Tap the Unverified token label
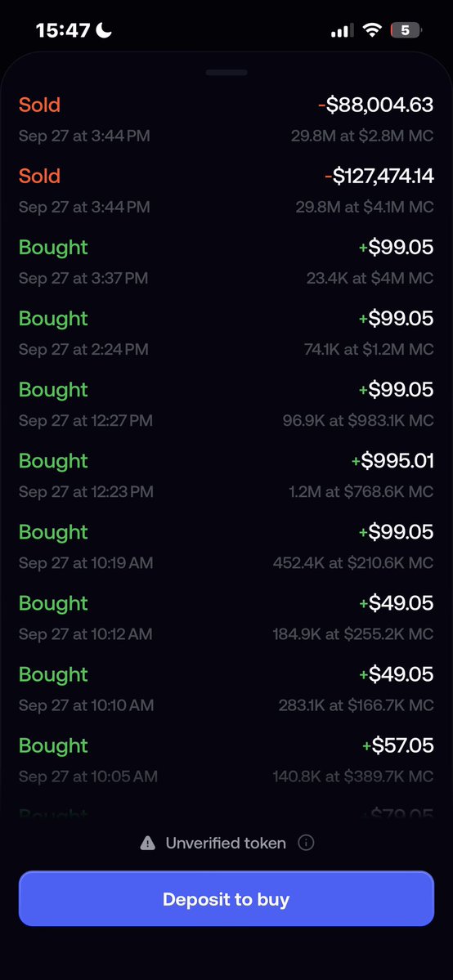Viewport: 453px width, 980px height. 226,844
